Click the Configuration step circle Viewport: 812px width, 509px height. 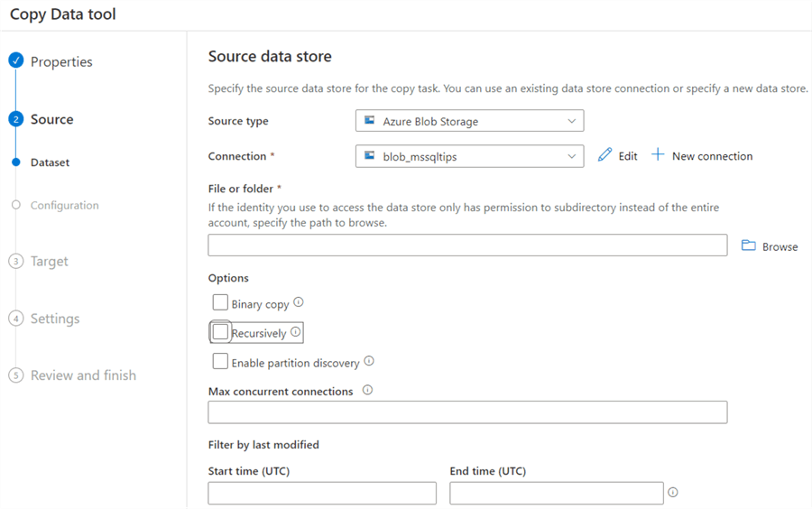(x=16, y=205)
